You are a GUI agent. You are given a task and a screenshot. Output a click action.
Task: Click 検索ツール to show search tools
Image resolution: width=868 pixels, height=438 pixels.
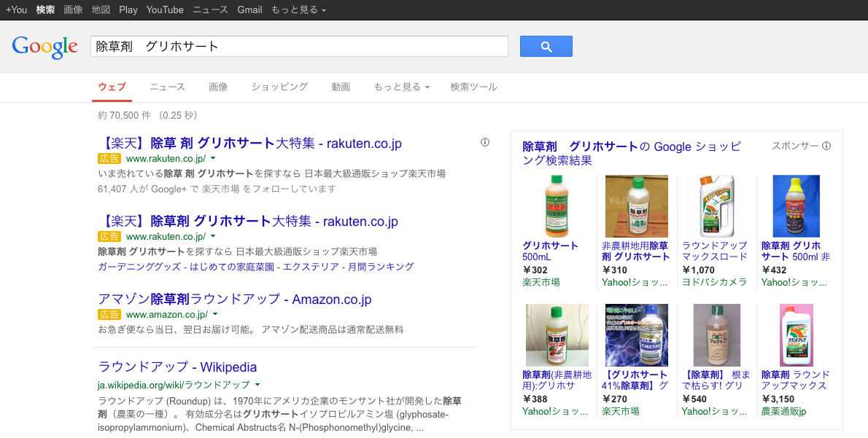(x=472, y=87)
